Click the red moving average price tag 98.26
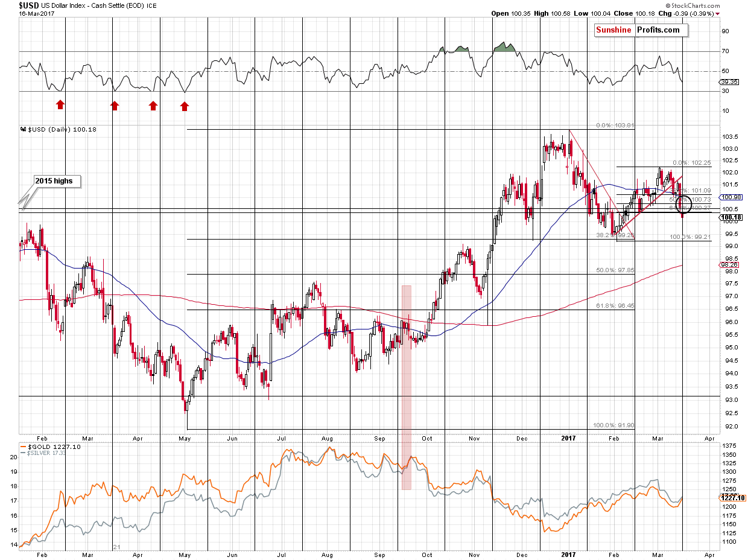 [729, 265]
